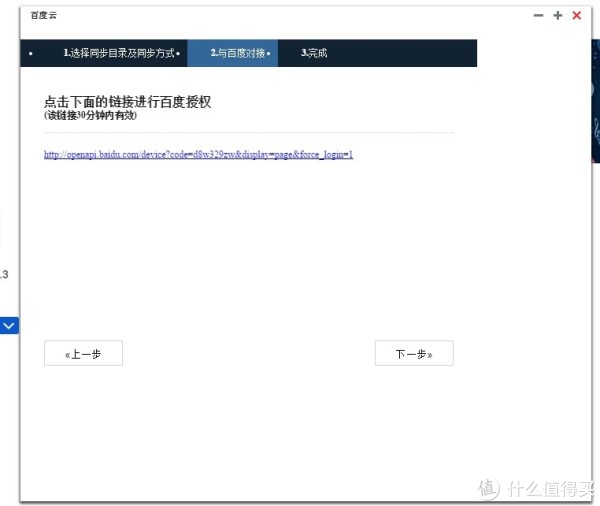This screenshot has height=506, width=600.
Task: Select step 3 完成 tab
Action: (x=314, y=53)
